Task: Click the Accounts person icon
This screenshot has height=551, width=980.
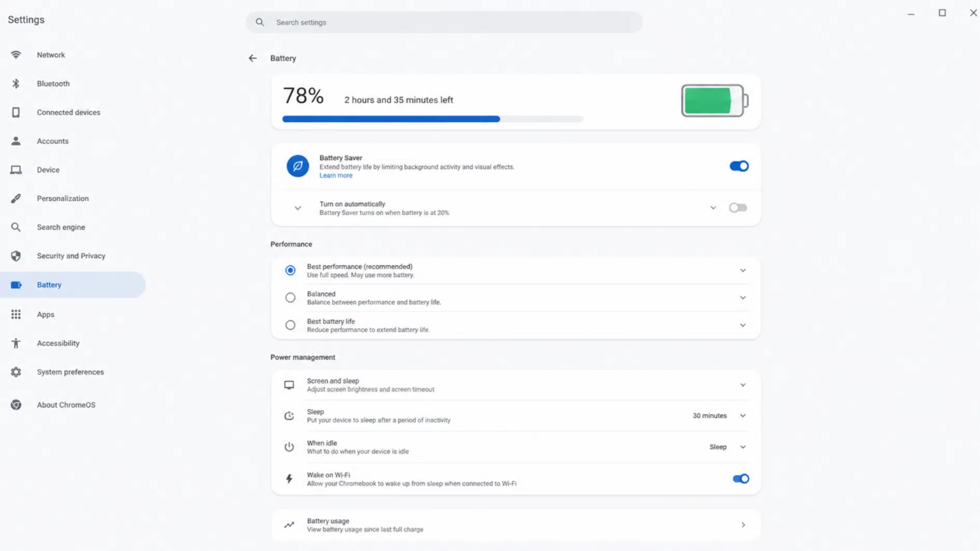Action: [16, 141]
